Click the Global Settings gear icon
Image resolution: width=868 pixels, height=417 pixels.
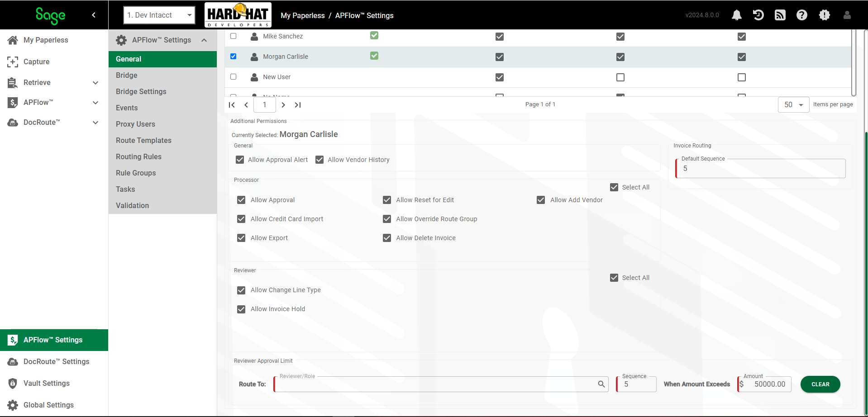(x=13, y=405)
